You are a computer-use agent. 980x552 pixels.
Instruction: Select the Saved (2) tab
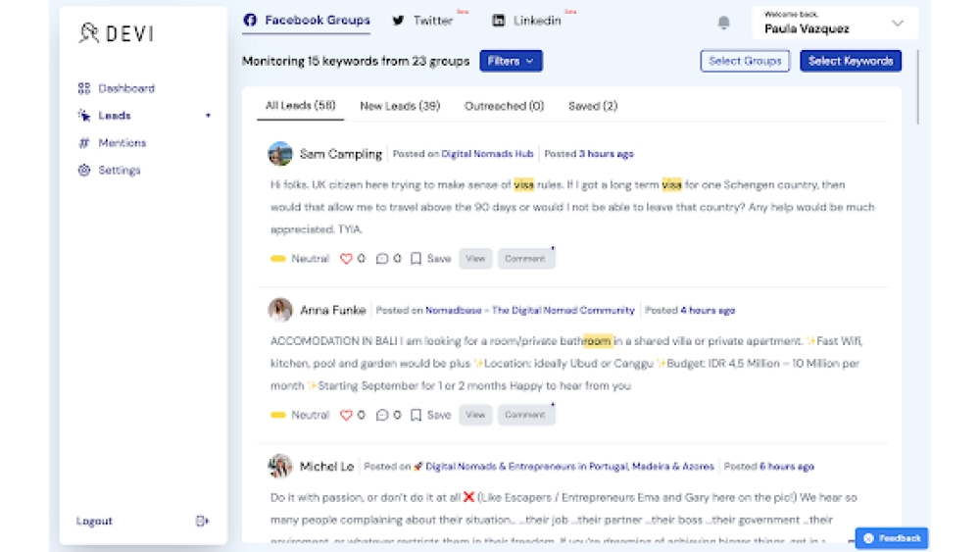[x=593, y=106]
